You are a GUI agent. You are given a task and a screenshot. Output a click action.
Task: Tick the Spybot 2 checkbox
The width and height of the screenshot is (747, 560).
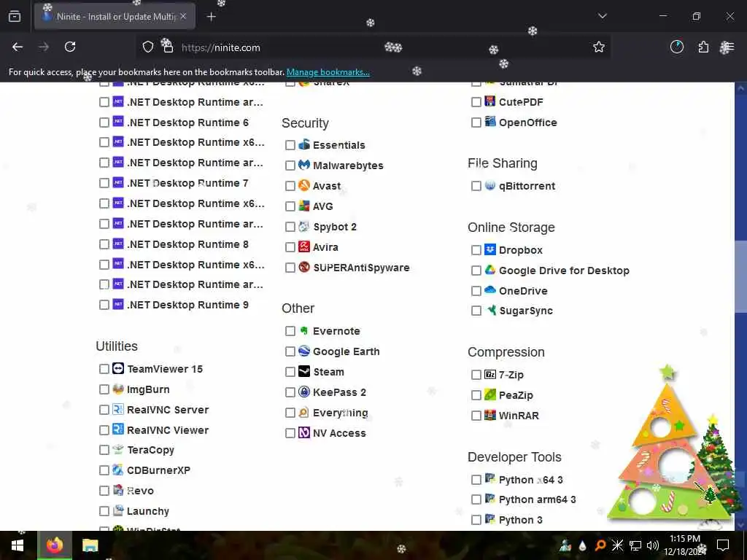pyautogui.click(x=290, y=227)
